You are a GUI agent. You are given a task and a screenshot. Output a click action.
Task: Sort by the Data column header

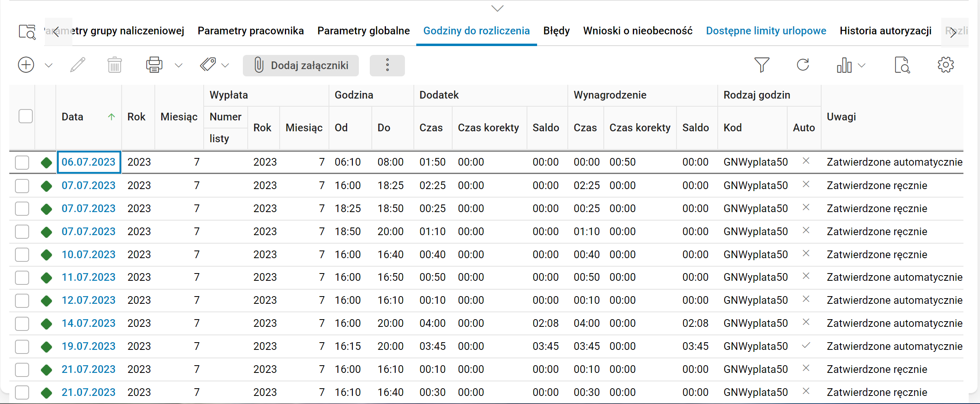(x=73, y=117)
